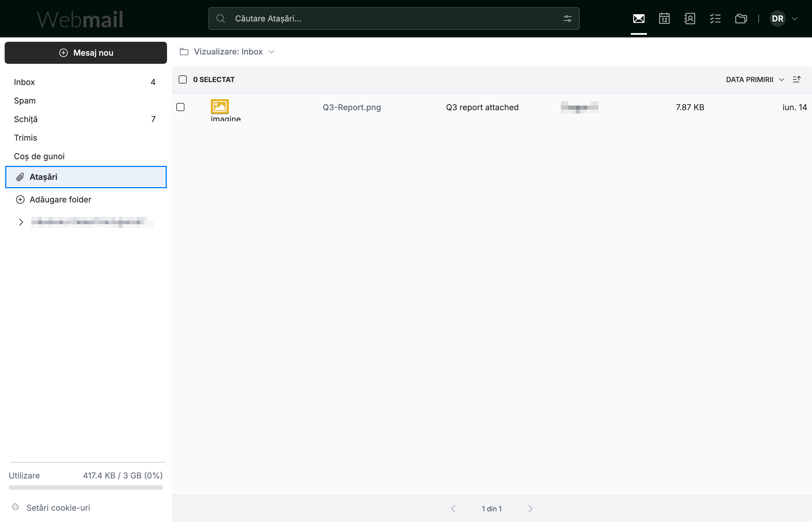Click the iun. 14 date cell
Screen dimensions: 812x522
(795, 108)
